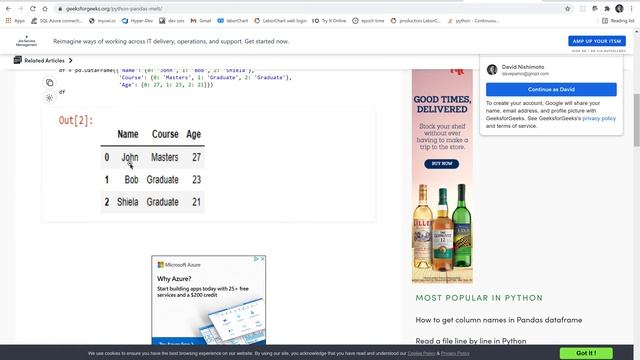The width and height of the screenshot is (640, 360).
Task: Click the Bob cell in the table
Action: coord(131,180)
